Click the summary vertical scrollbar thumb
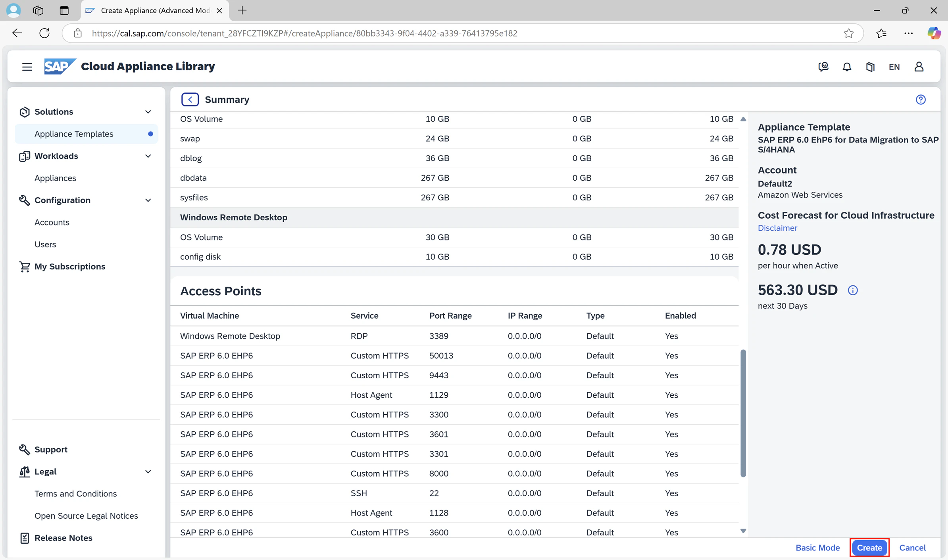The height and width of the screenshot is (560, 948). coord(743,413)
